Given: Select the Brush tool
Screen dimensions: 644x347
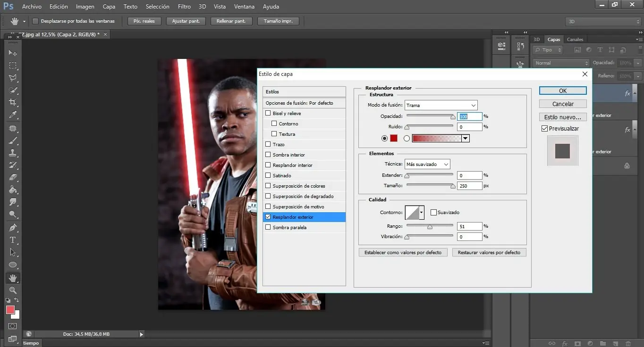Looking at the screenshot, I should (13, 140).
